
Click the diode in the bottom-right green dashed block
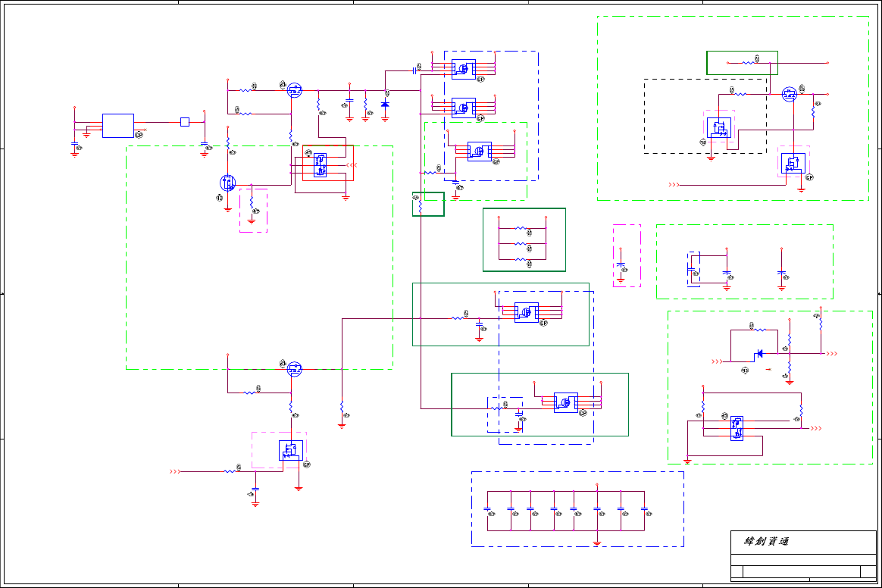click(x=758, y=353)
